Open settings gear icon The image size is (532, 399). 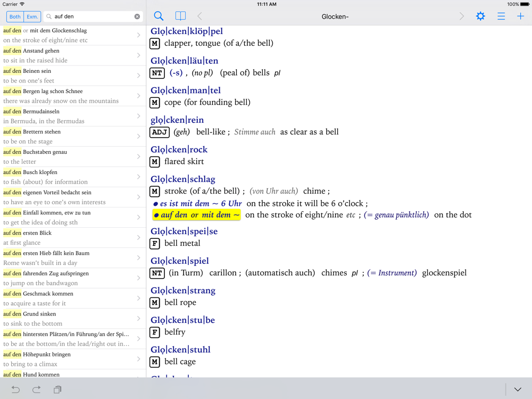(480, 16)
